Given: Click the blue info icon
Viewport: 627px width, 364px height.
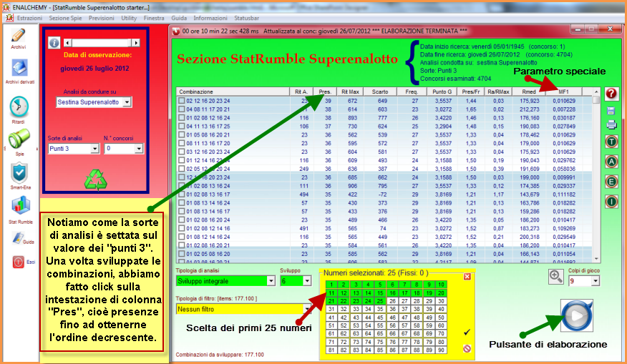Looking at the screenshot, I should [x=54, y=43].
